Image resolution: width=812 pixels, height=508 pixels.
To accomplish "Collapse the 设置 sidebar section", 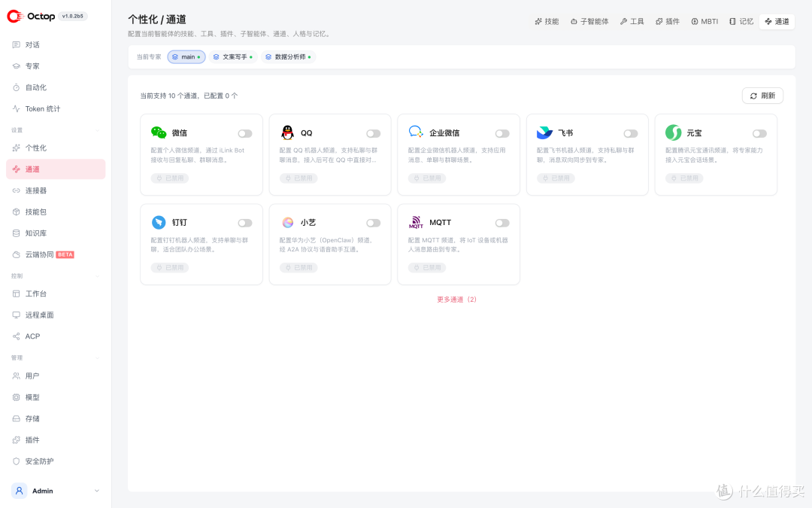I will tap(97, 130).
